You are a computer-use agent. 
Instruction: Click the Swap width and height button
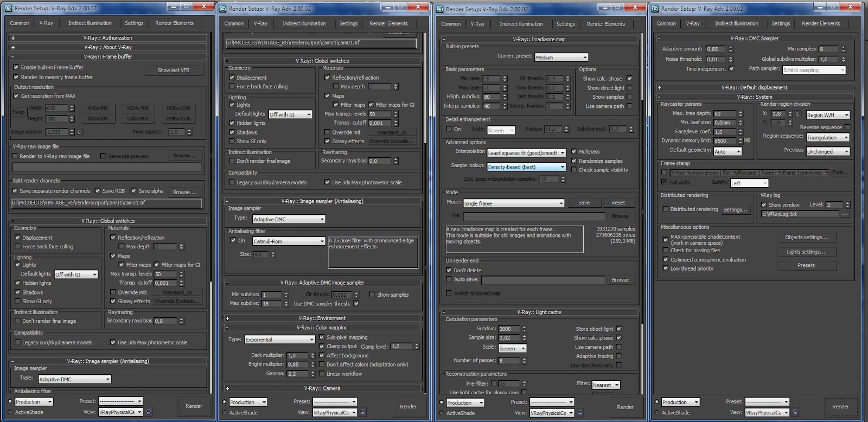coord(18,112)
